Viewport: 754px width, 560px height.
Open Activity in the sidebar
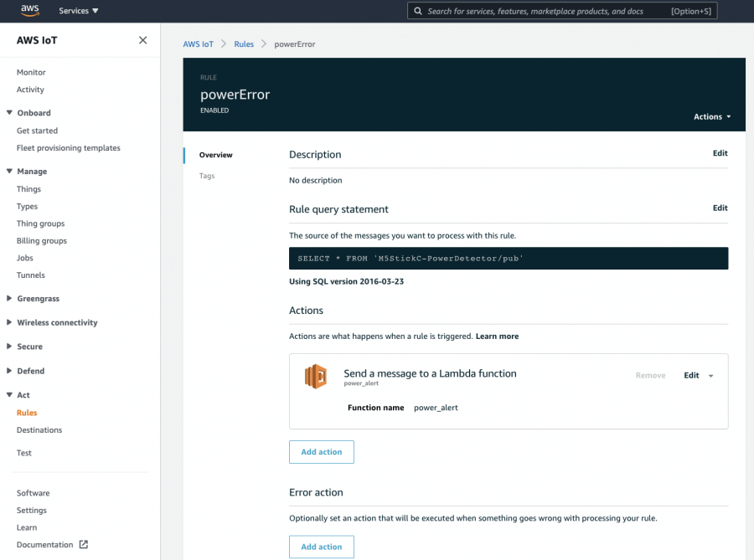click(30, 90)
